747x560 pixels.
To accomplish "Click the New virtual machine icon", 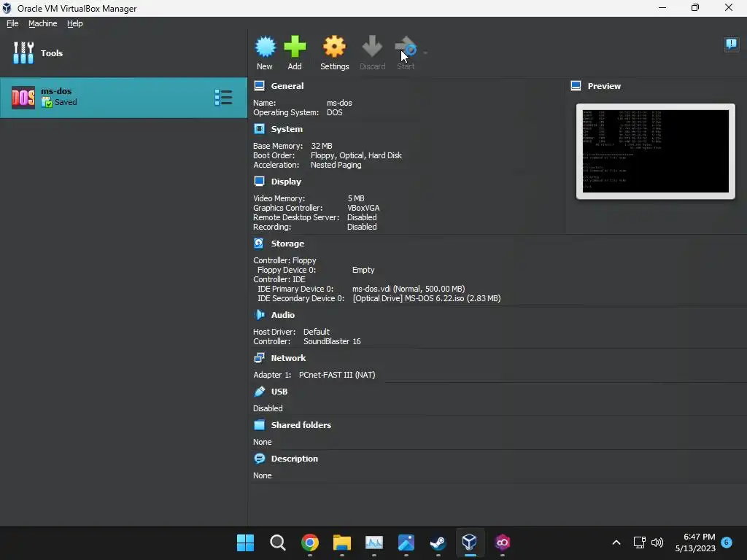I will pos(265,47).
